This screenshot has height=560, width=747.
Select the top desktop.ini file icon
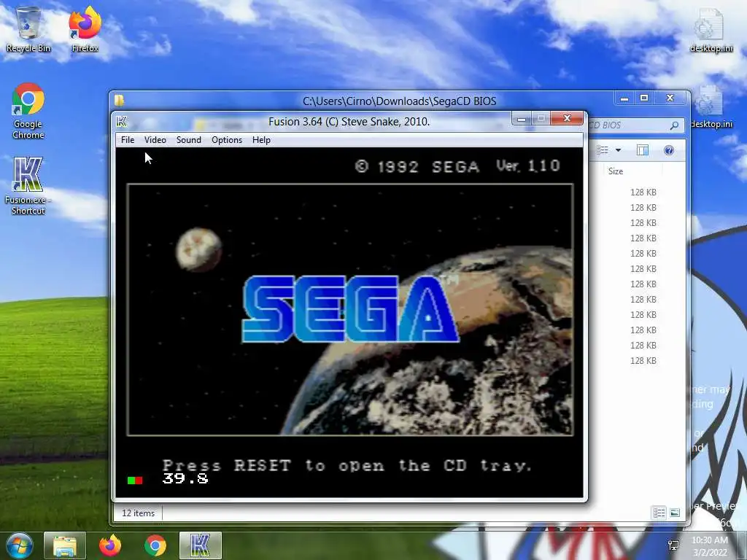(x=711, y=29)
